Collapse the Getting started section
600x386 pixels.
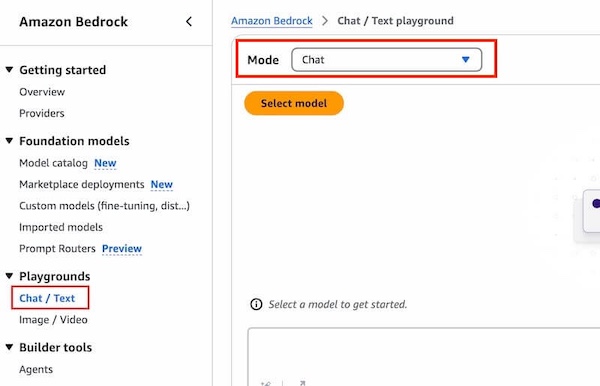click(x=10, y=70)
